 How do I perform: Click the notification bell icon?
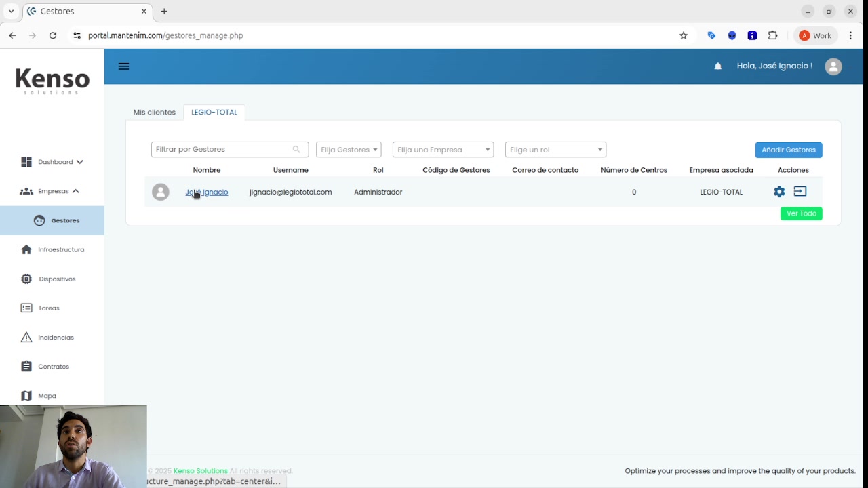717,66
